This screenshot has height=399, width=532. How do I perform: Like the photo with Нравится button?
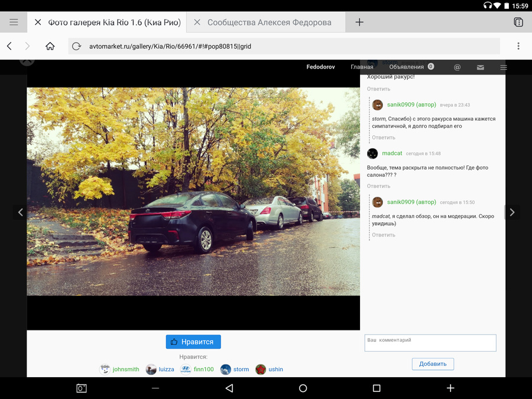[193, 342]
